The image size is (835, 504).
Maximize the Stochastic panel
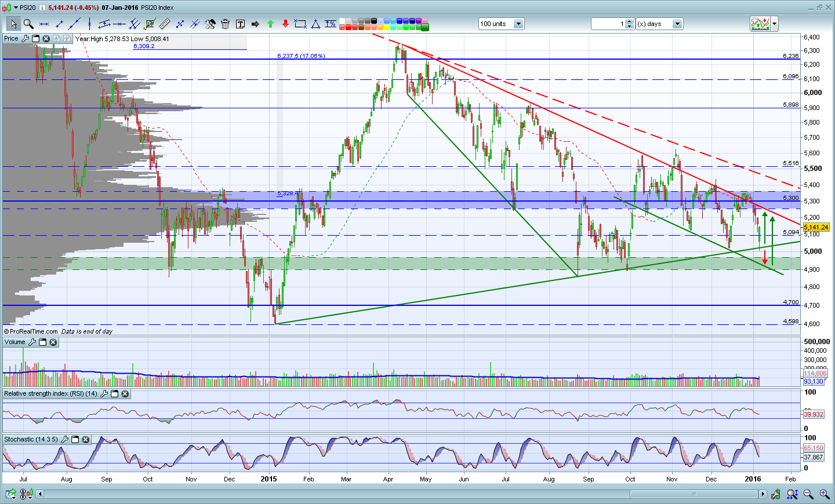pyautogui.click(x=75, y=440)
